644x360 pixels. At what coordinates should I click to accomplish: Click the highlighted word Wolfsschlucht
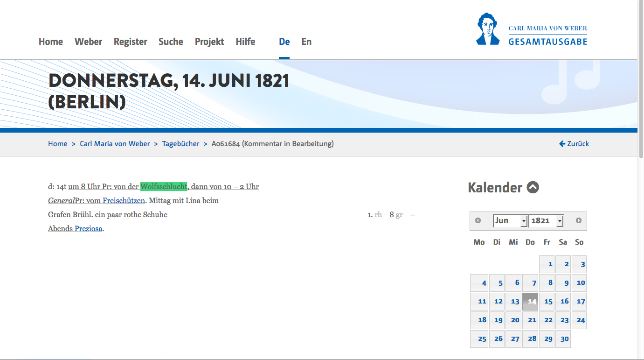click(x=164, y=187)
